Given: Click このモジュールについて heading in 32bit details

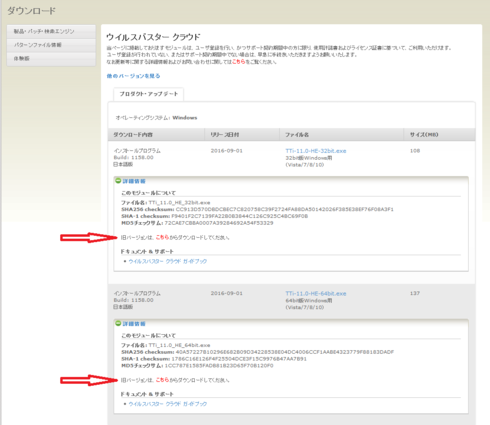Looking at the screenshot, I should (x=148, y=193).
